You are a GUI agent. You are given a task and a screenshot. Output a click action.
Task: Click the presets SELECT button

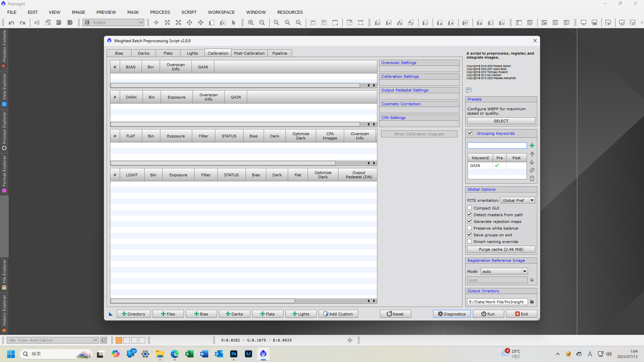501,121
